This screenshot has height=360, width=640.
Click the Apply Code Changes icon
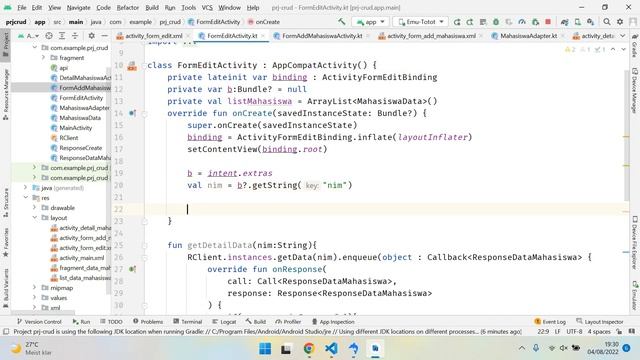470,22
